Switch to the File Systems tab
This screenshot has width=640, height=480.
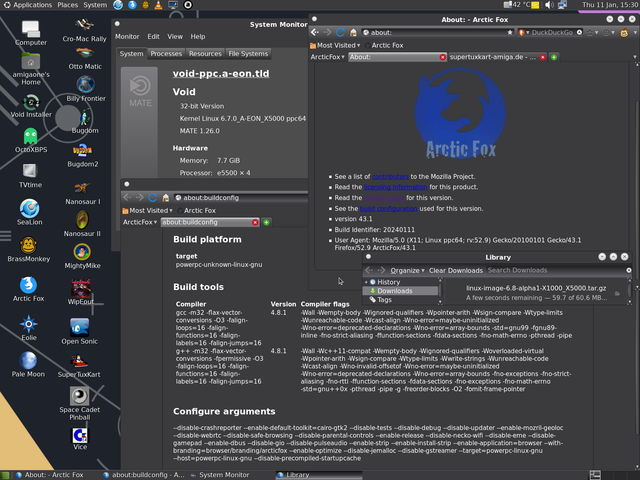(x=248, y=53)
